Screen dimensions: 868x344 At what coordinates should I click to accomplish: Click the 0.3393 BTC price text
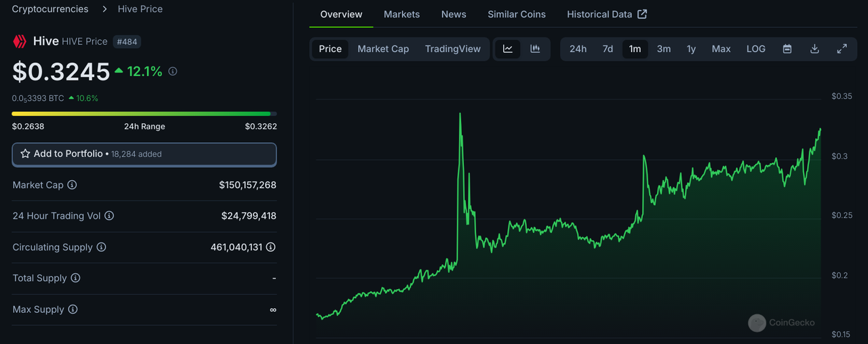coord(38,98)
